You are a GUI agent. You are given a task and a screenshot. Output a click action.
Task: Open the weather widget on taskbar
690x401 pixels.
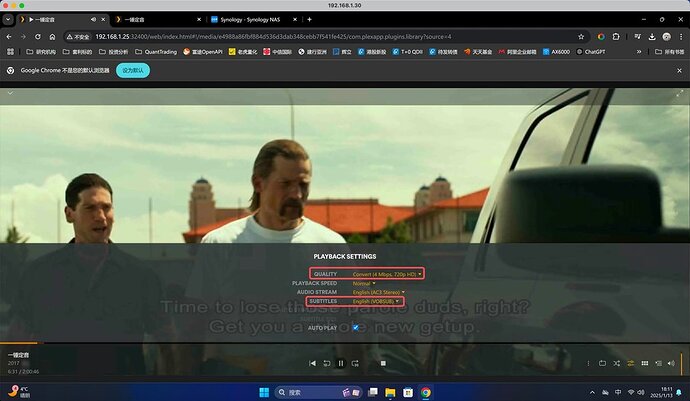(20, 392)
